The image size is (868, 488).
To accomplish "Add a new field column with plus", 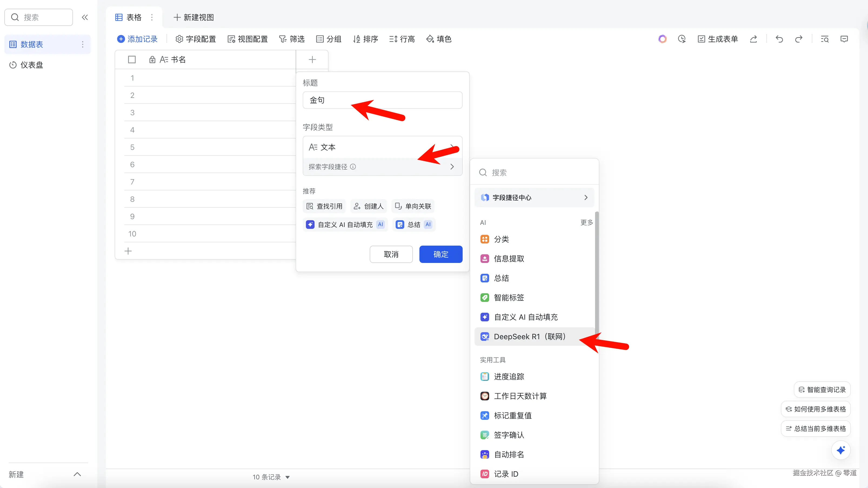I will point(312,60).
